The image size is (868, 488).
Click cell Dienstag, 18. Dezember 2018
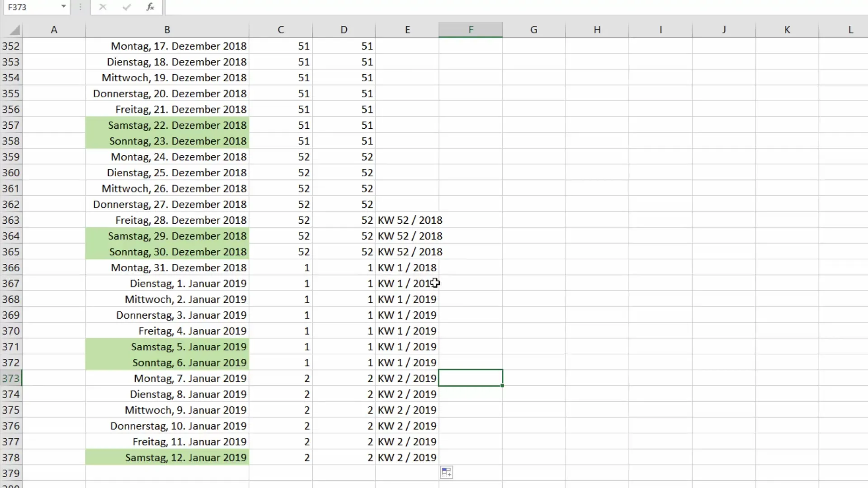point(167,62)
